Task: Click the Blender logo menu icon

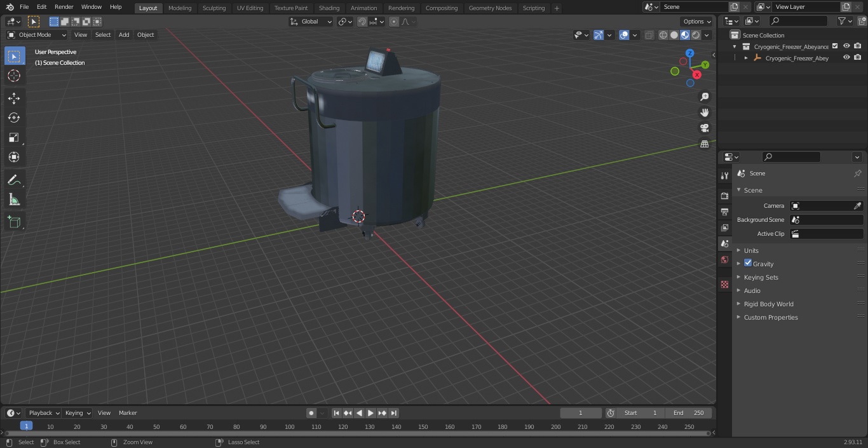Action: (x=10, y=7)
